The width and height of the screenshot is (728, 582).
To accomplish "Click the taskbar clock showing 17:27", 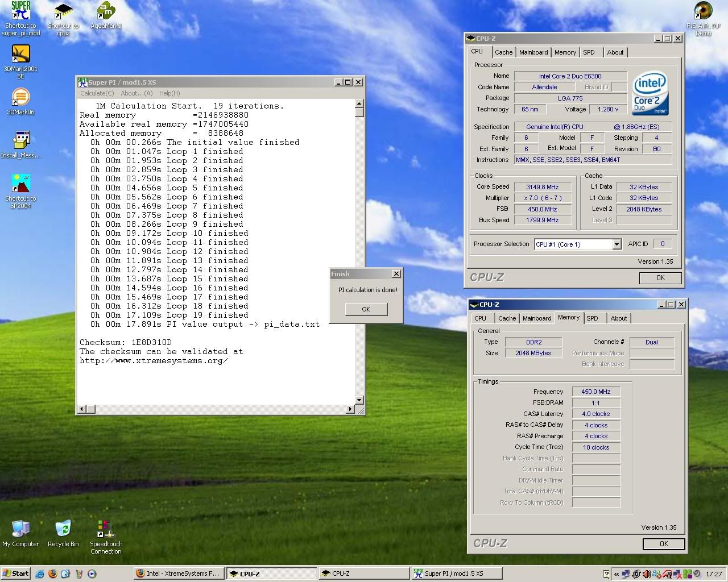I will point(714,574).
